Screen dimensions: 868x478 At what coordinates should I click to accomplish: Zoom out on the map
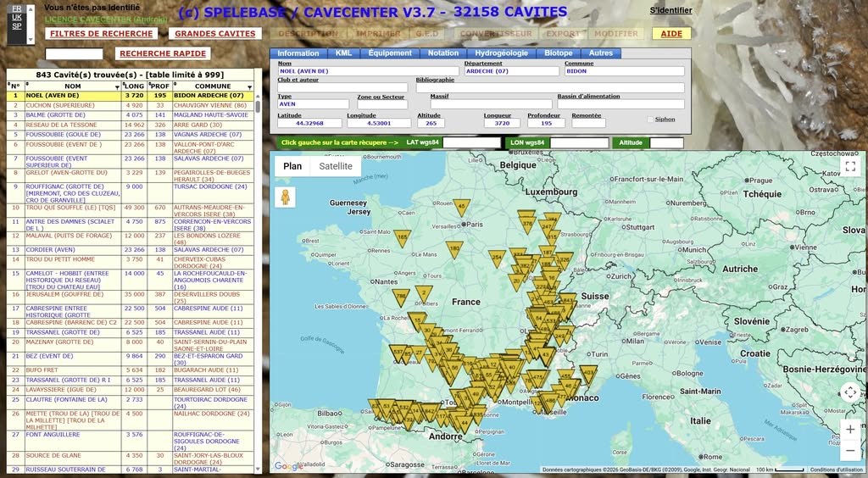coord(850,449)
